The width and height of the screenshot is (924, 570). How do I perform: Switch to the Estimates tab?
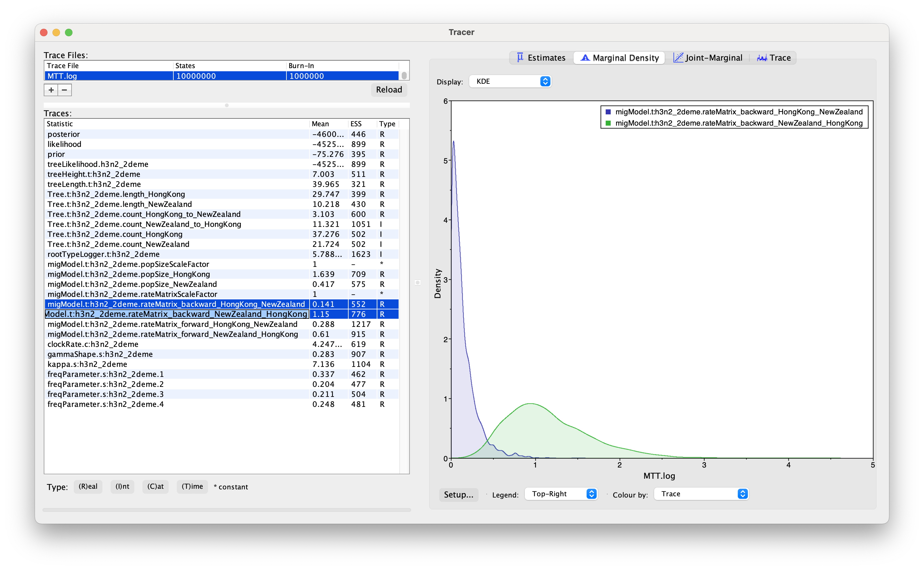(546, 58)
